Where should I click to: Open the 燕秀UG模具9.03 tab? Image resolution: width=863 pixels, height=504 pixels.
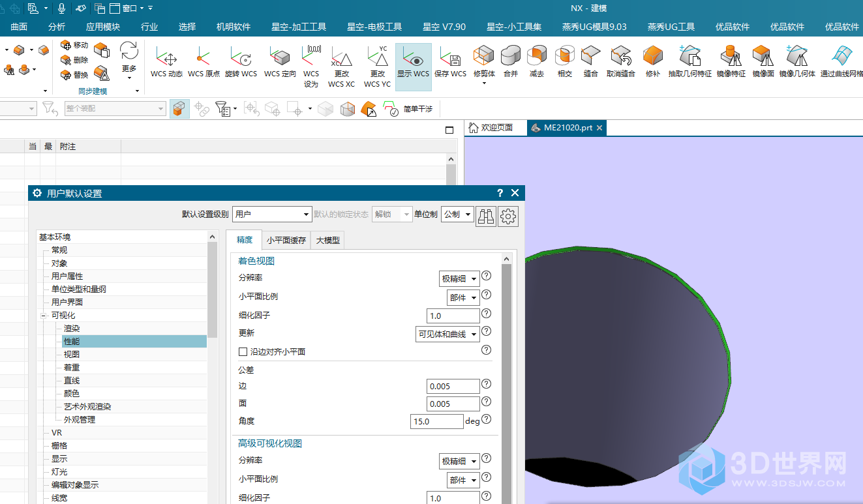tap(594, 27)
